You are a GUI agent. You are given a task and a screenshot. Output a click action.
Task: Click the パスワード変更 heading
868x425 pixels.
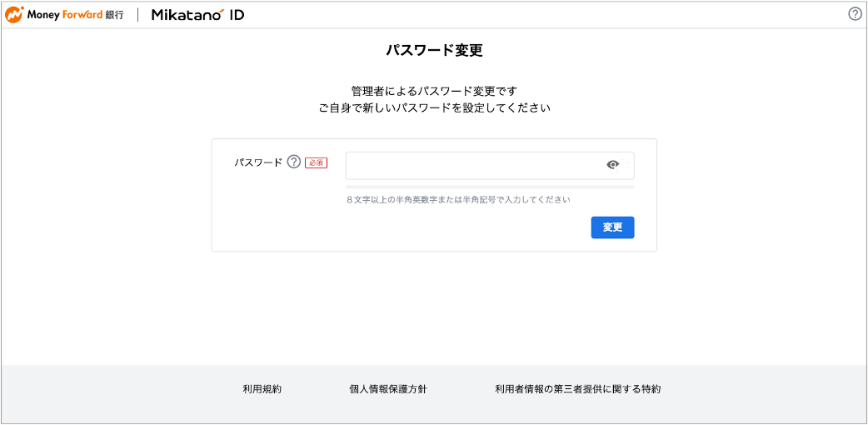[x=434, y=51]
